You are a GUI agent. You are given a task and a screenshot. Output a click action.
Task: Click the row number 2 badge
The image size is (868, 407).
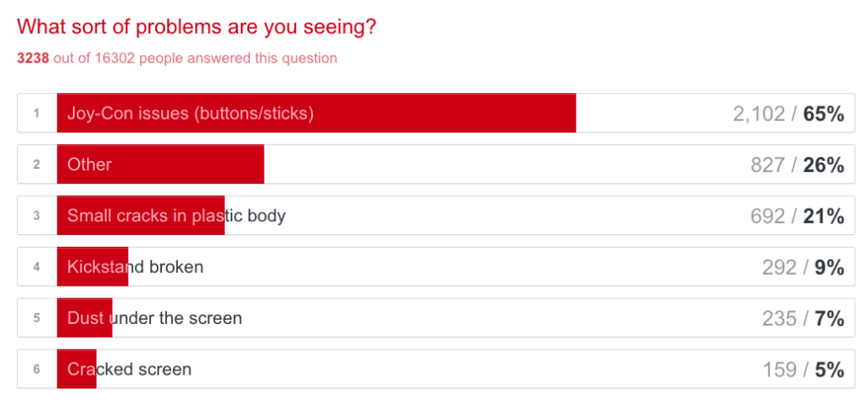click(x=36, y=164)
